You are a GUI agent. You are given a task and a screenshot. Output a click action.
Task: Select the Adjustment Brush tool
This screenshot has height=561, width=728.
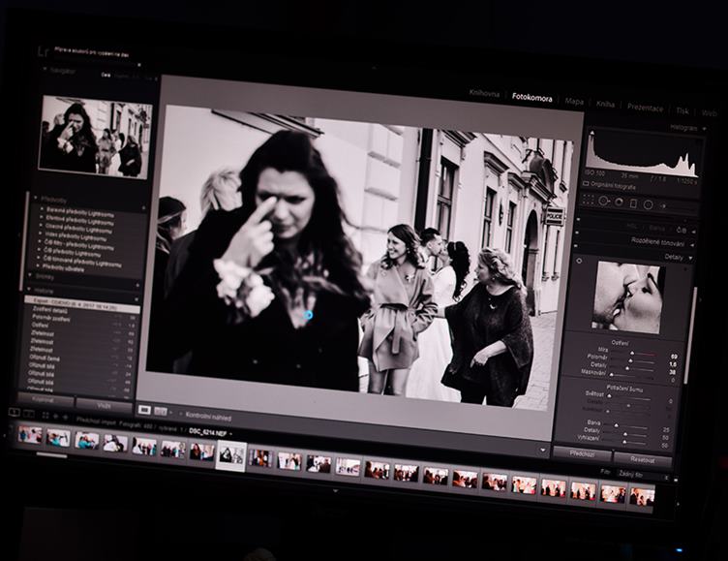point(663,205)
